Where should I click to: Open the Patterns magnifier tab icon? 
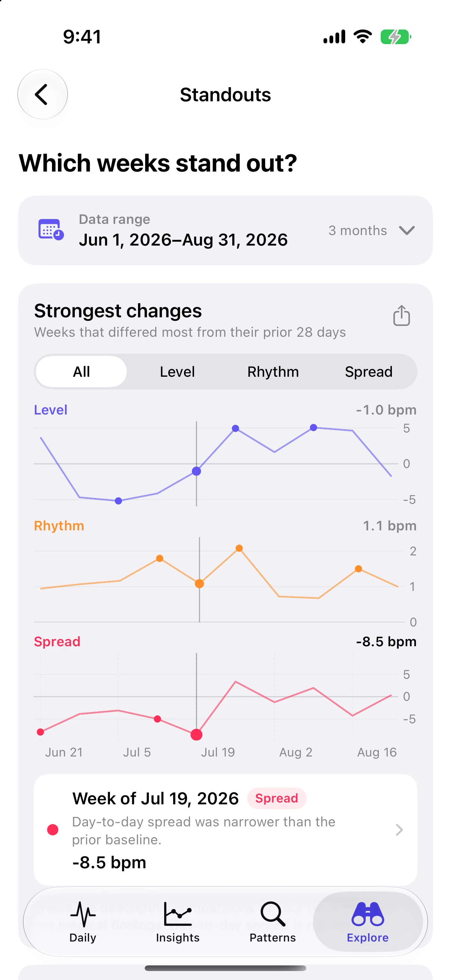coord(273,914)
